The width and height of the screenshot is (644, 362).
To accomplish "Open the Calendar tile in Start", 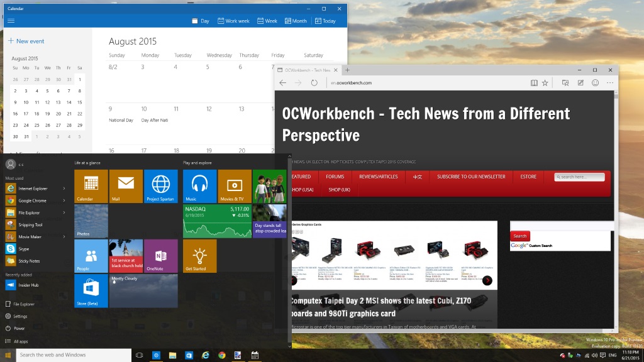I will (x=91, y=186).
